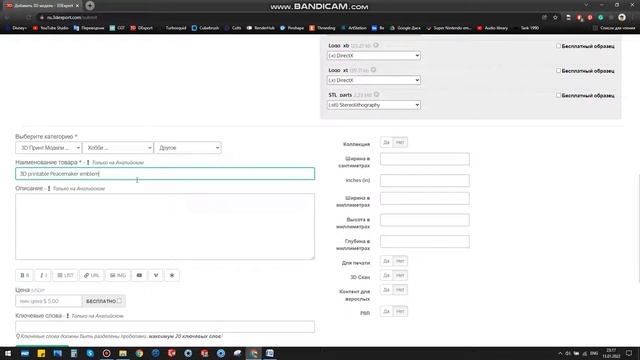Insert a LIST in the description
The height and width of the screenshot is (360, 640).
click(65, 276)
